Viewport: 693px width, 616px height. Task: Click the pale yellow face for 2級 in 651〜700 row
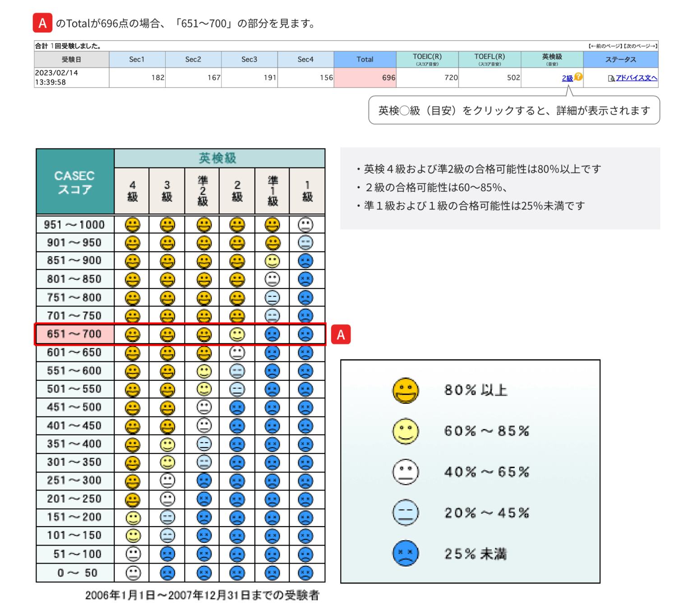pyautogui.click(x=237, y=334)
